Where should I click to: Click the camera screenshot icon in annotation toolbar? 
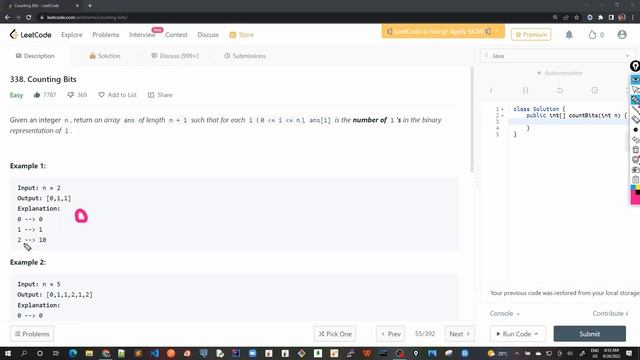(636, 170)
